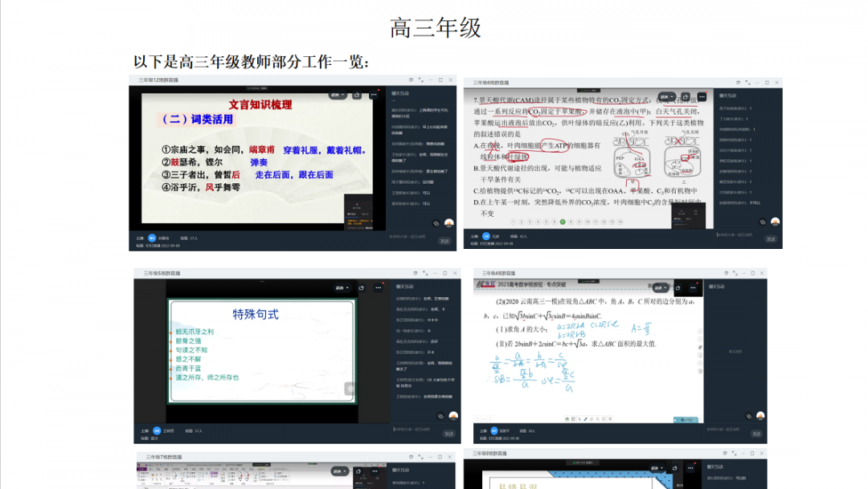The height and width of the screenshot is (489, 868).
Task: Open the more options icon in 三年级4班群直播 window
Action: tap(693, 287)
